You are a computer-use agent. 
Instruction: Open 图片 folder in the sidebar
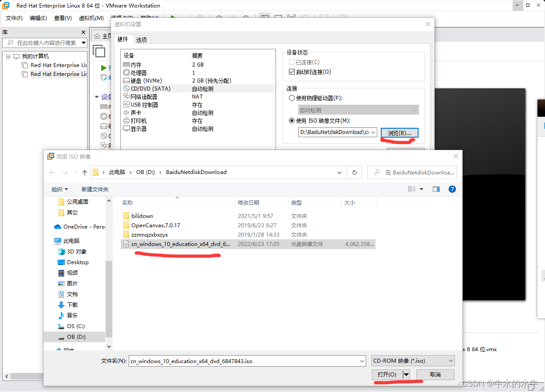click(68, 284)
